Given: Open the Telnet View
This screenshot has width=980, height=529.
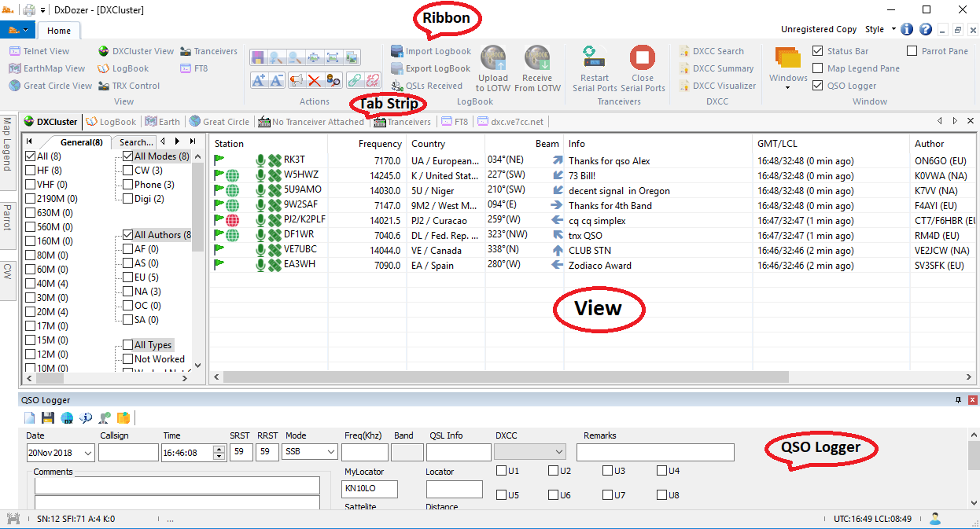Looking at the screenshot, I should [x=39, y=51].
